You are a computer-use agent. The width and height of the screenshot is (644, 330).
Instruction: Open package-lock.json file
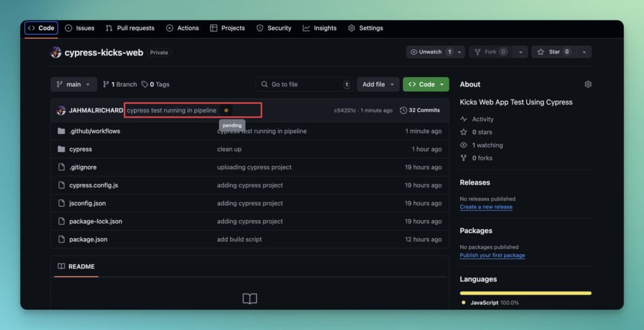96,221
